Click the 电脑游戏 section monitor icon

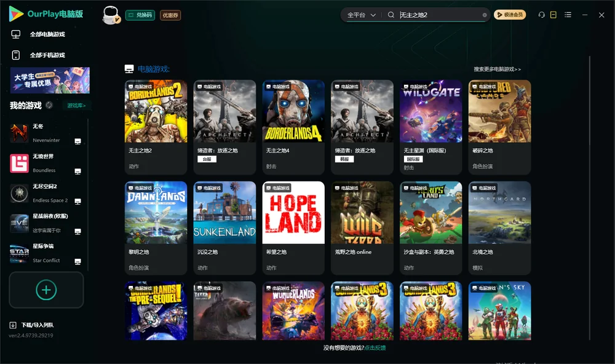coord(129,69)
